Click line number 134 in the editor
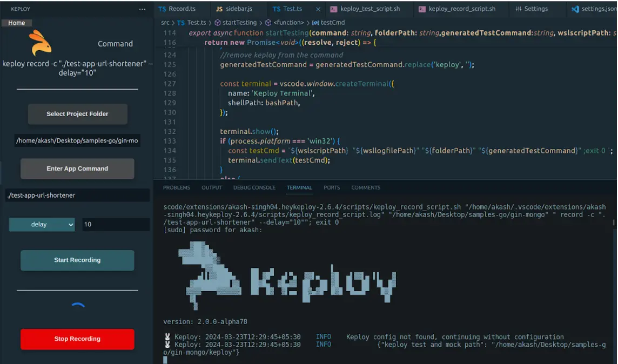Image resolution: width=618 pixels, height=364 pixels. 170,151
